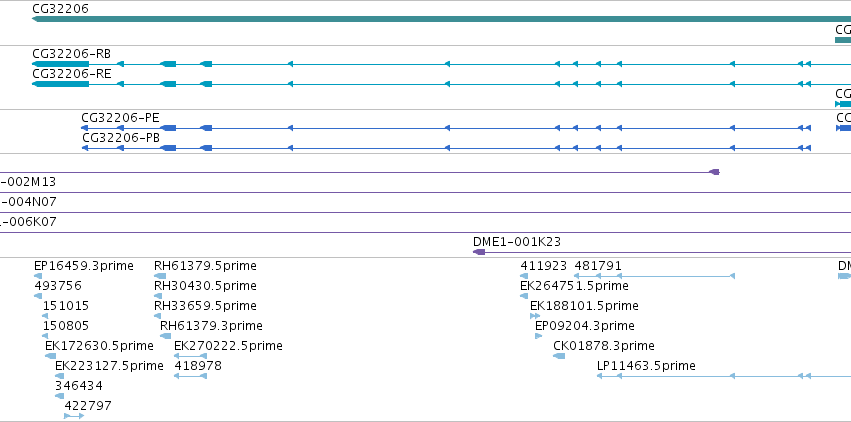The width and height of the screenshot is (851, 422).
Task: Click spliced EST feature 481791 label
Action: click(598, 266)
